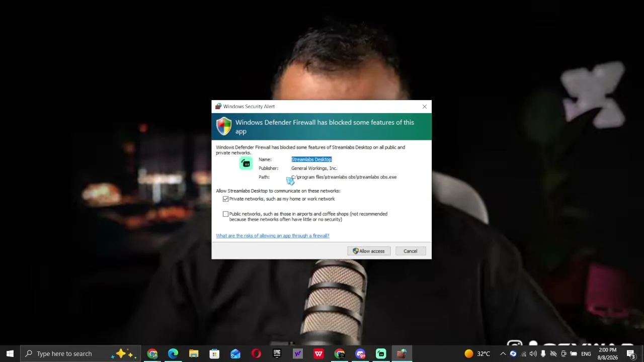Open the Action Center notifications icon

631,354
